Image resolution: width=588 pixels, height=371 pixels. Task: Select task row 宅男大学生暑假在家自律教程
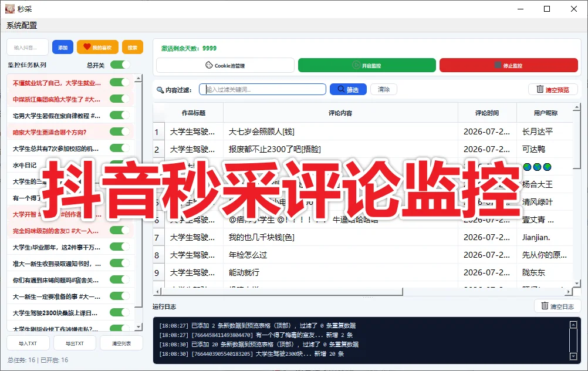click(70, 116)
